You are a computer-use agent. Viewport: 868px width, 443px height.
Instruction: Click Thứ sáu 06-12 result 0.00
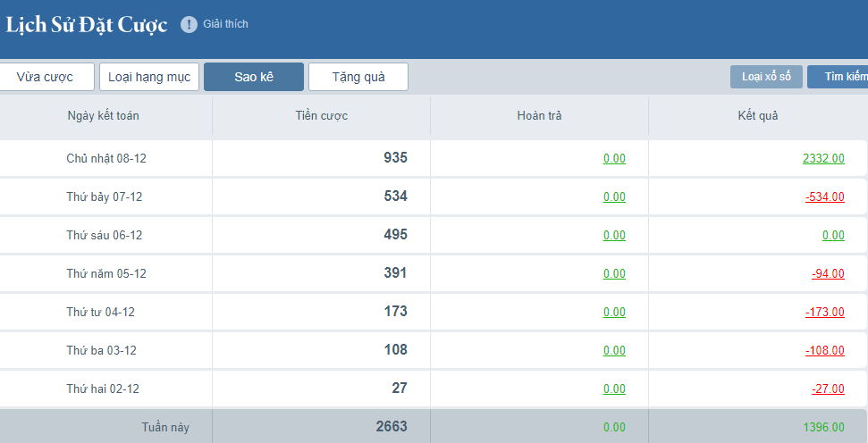pyautogui.click(x=833, y=235)
